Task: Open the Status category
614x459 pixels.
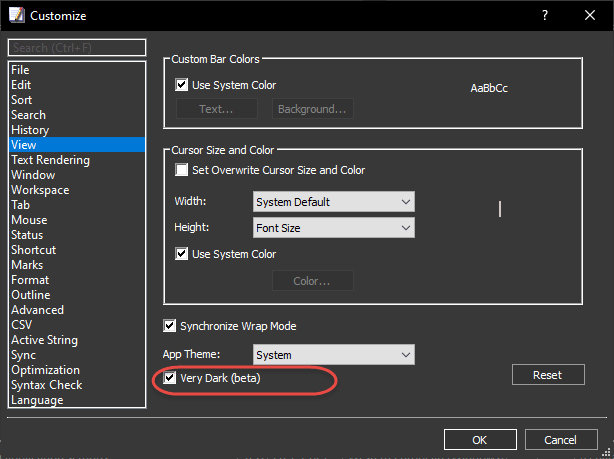Action: coord(77,235)
